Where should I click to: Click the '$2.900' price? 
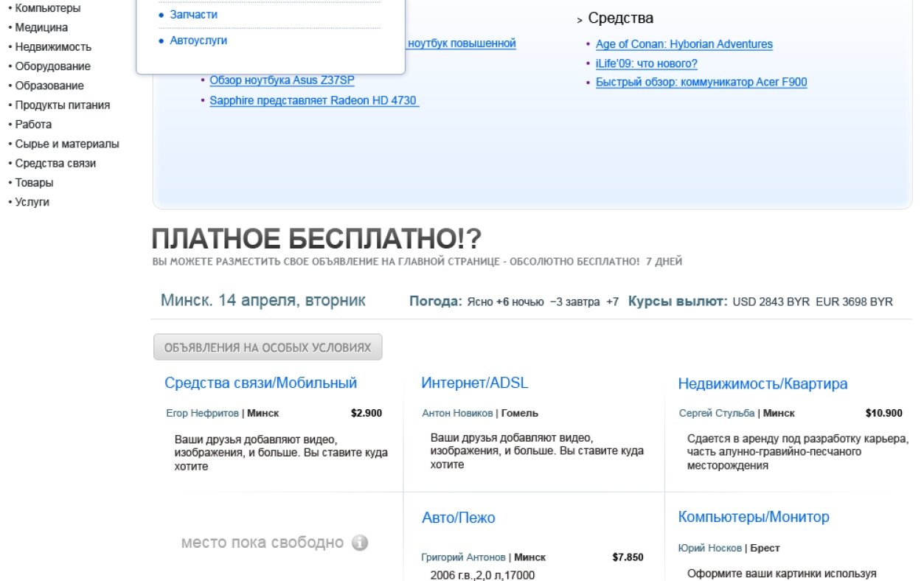(x=367, y=413)
